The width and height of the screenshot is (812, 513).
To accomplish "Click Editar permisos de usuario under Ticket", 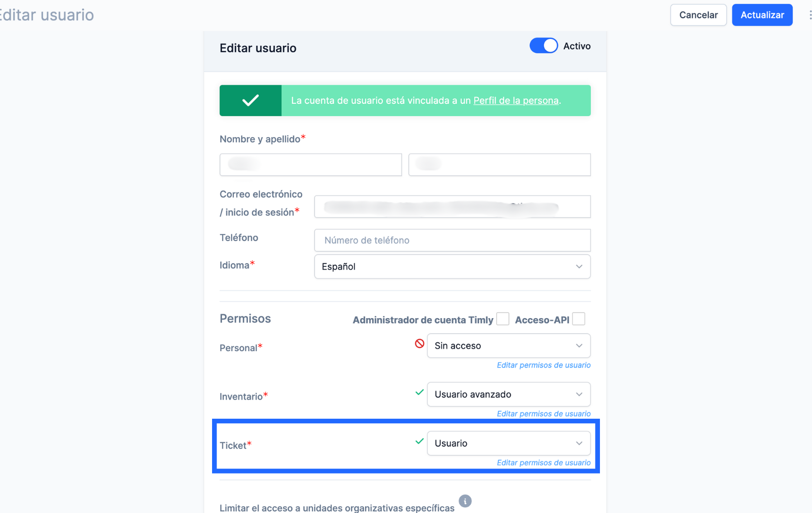I will [x=543, y=463].
